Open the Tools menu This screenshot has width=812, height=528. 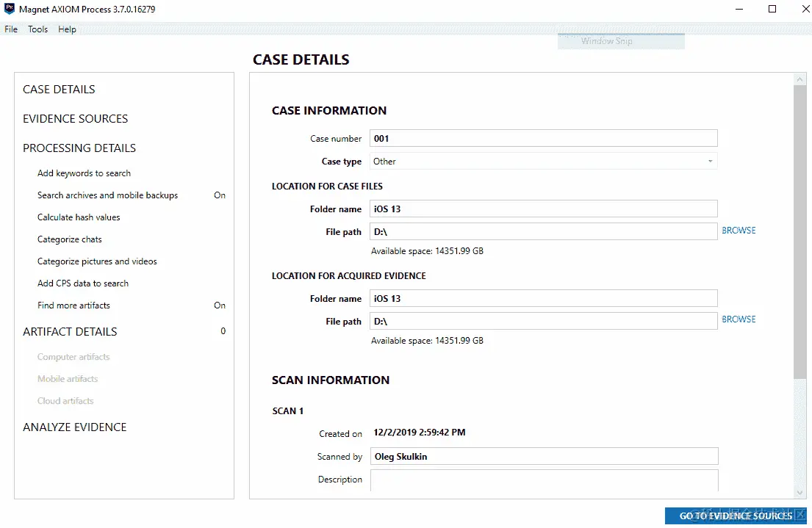pos(37,29)
